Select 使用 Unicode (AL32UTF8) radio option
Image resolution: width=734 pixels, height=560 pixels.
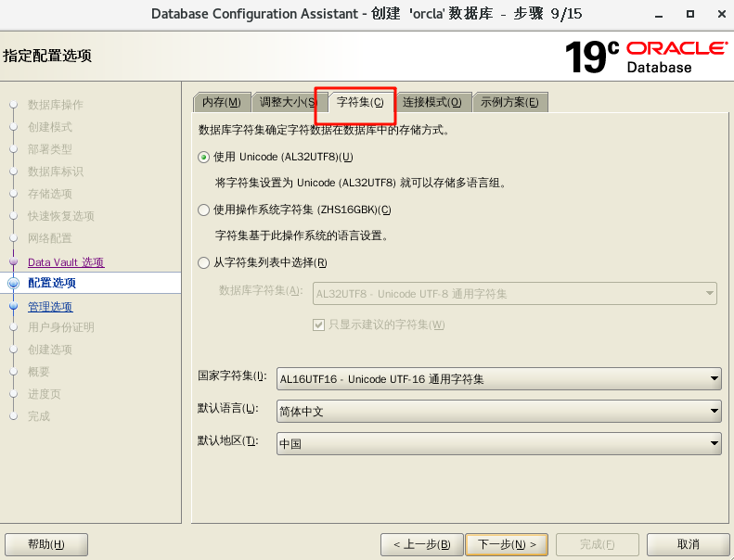(204, 158)
